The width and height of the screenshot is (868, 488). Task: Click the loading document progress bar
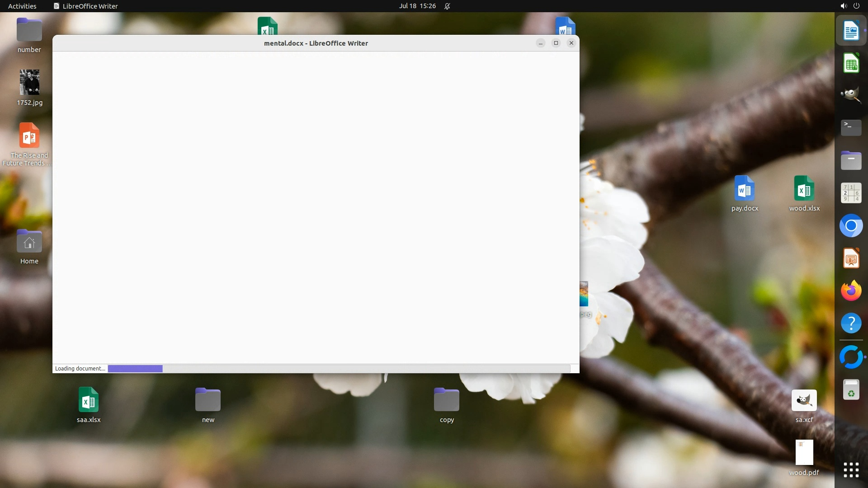[339, 369]
